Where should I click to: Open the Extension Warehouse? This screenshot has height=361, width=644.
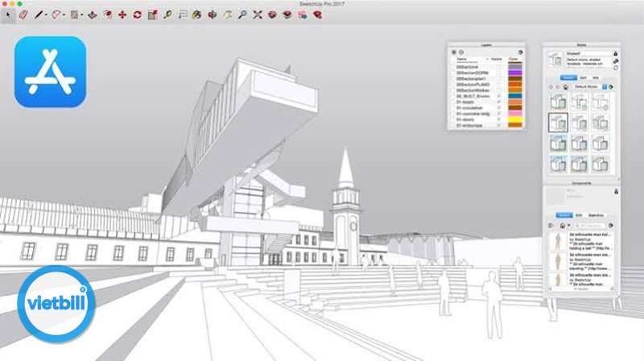[287, 15]
